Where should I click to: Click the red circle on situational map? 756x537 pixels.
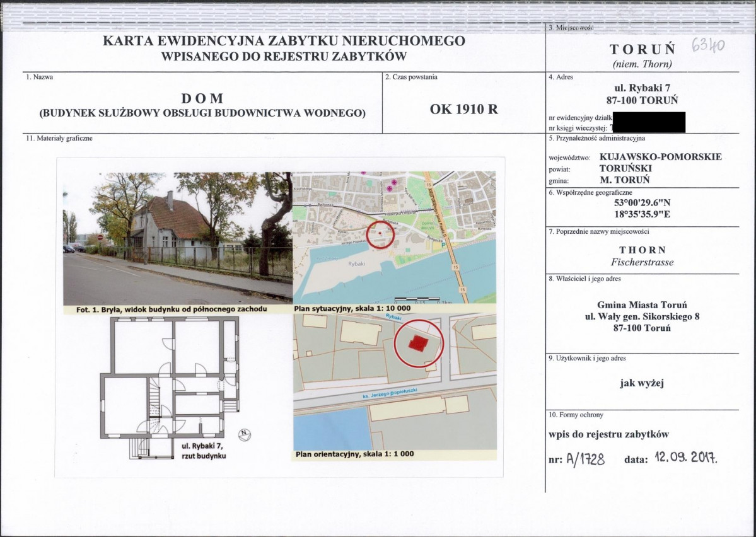pyautogui.click(x=380, y=234)
